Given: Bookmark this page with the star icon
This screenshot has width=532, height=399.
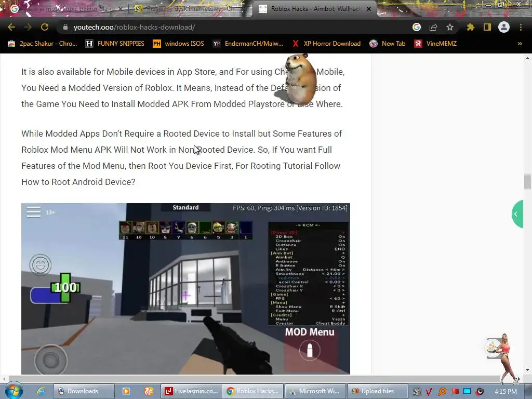Looking at the screenshot, I should coord(450,27).
